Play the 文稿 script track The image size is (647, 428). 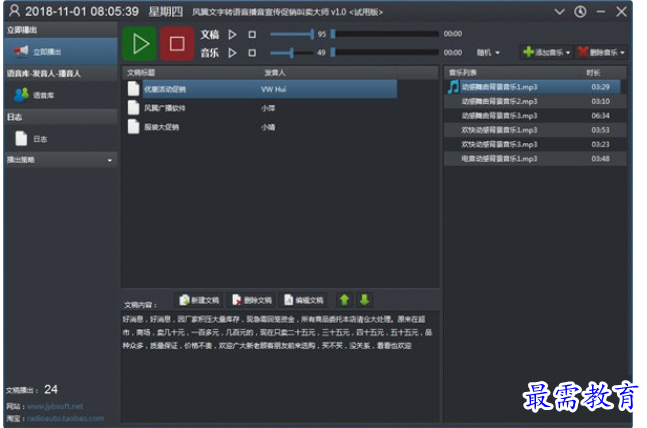click(232, 34)
